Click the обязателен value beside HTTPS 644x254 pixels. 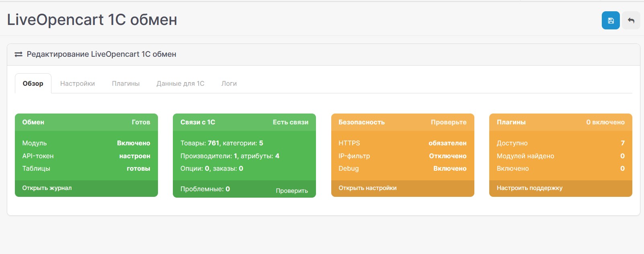click(447, 143)
